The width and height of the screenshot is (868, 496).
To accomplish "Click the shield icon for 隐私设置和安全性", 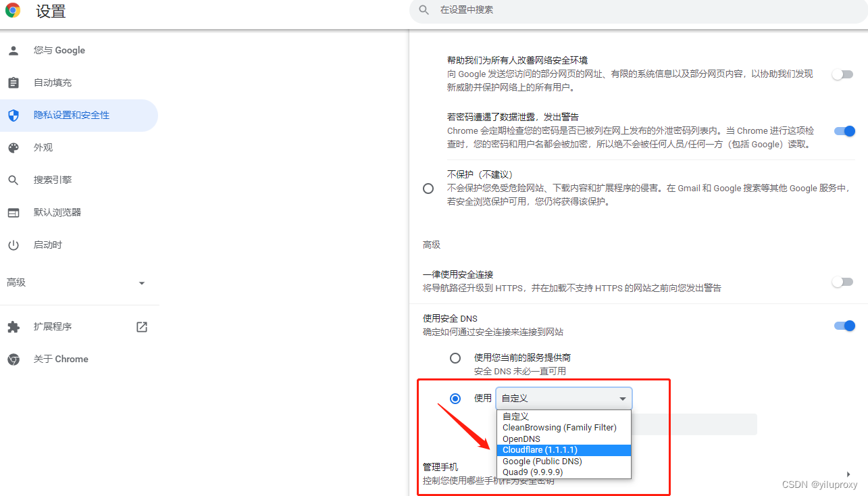I will tap(14, 115).
